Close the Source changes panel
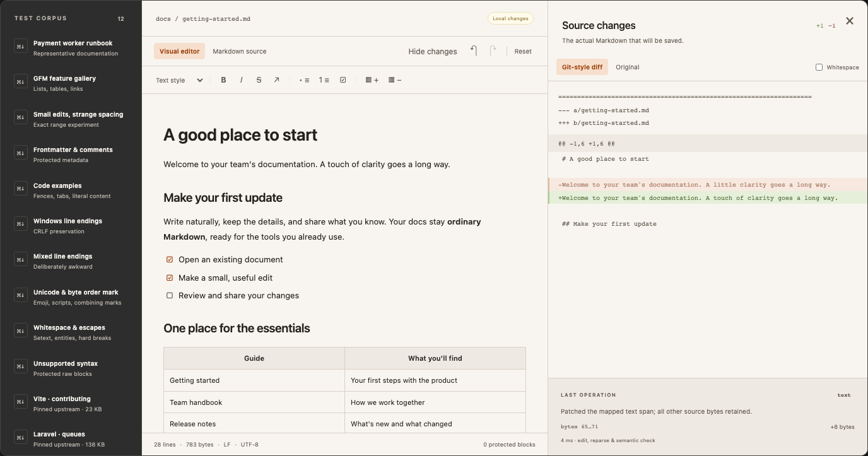868x456 pixels. click(850, 21)
